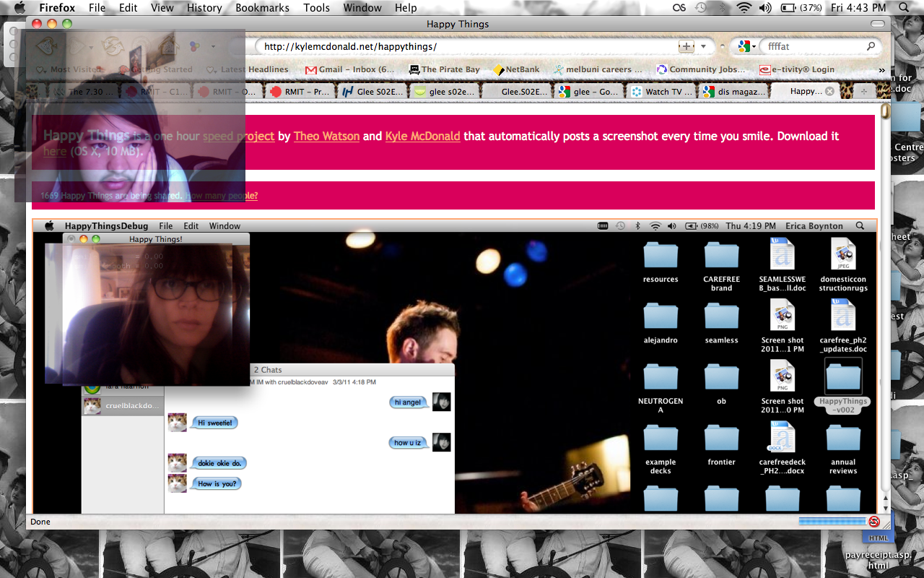This screenshot has height=578, width=924.
Task: Switch to the Glee S02E... tab with blue H icon
Action: [372, 92]
